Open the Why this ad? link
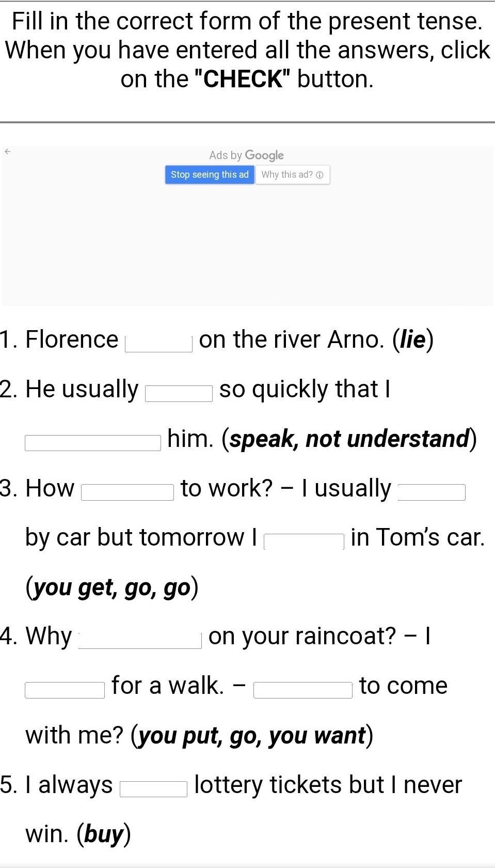The width and height of the screenshot is (495, 868). point(288,175)
